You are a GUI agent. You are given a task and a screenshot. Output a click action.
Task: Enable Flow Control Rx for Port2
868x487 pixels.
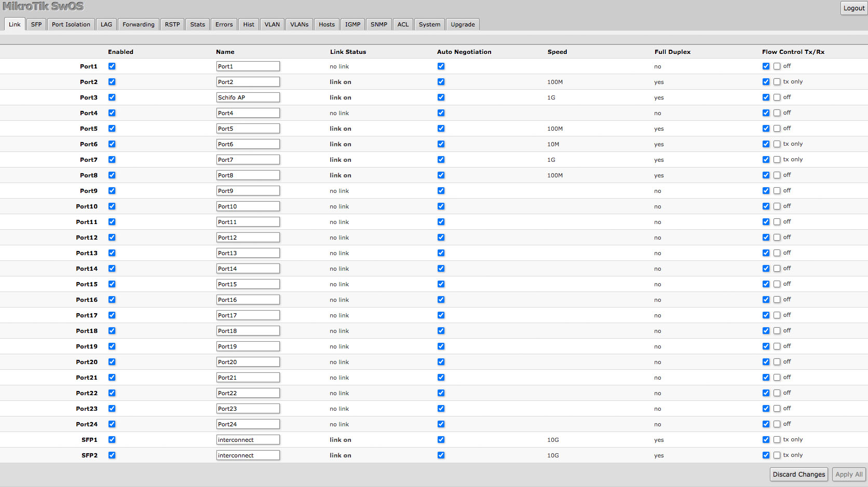777,82
